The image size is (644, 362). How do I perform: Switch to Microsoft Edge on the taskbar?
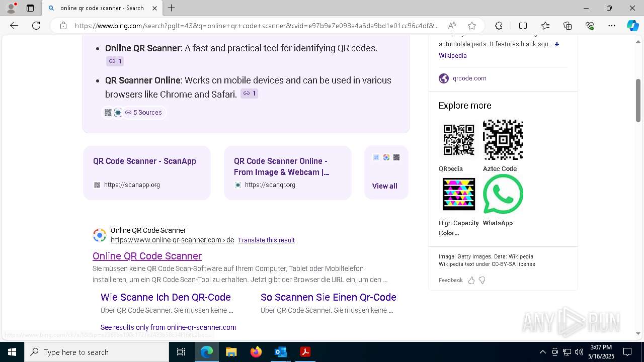point(207,352)
